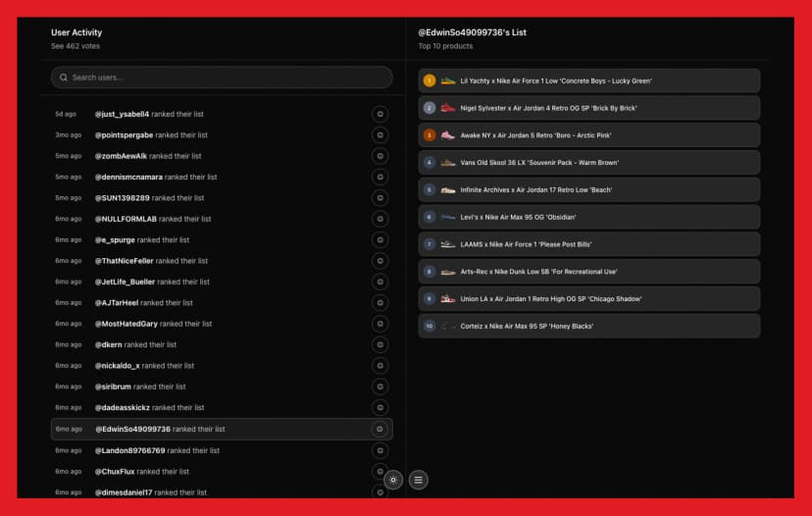Open circle icon beside @EdwinSo49099736 row
Viewport: 812px width, 516px height.
(380, 429)
